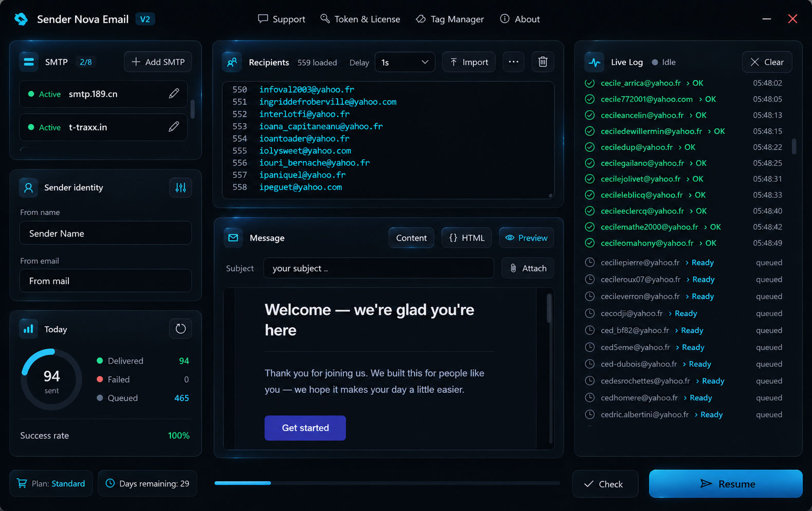Click the live log scrollbar

[x=794, y=146]
